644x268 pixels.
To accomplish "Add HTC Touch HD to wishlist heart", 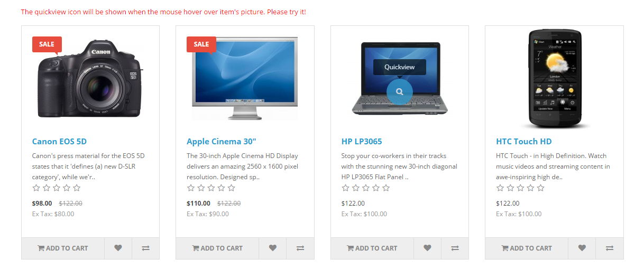I will click(x=582, y=248).
